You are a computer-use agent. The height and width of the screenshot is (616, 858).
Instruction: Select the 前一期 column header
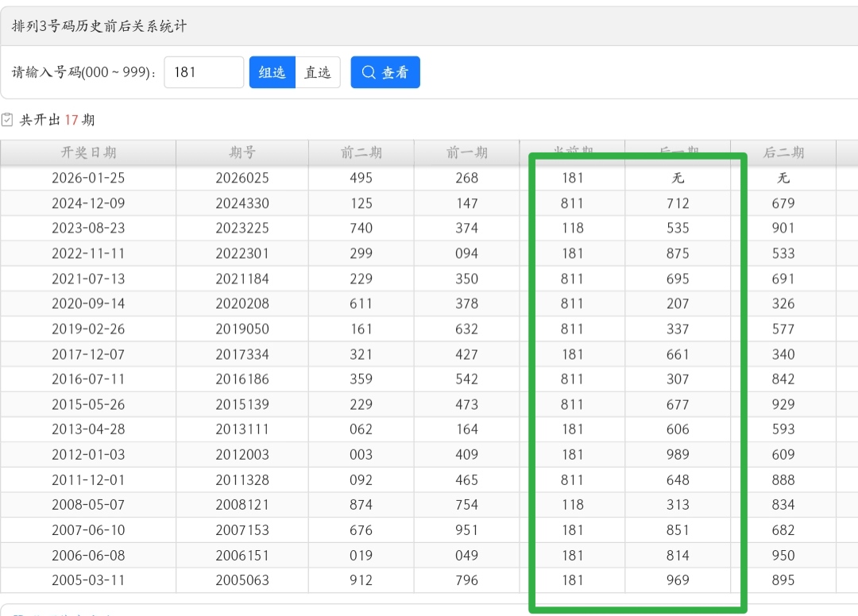466,152
